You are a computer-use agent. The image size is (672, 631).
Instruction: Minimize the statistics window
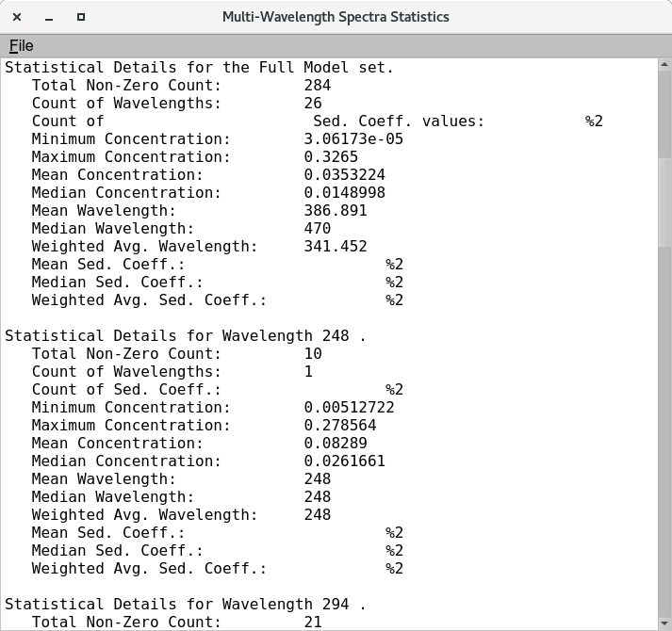(49, 17)
